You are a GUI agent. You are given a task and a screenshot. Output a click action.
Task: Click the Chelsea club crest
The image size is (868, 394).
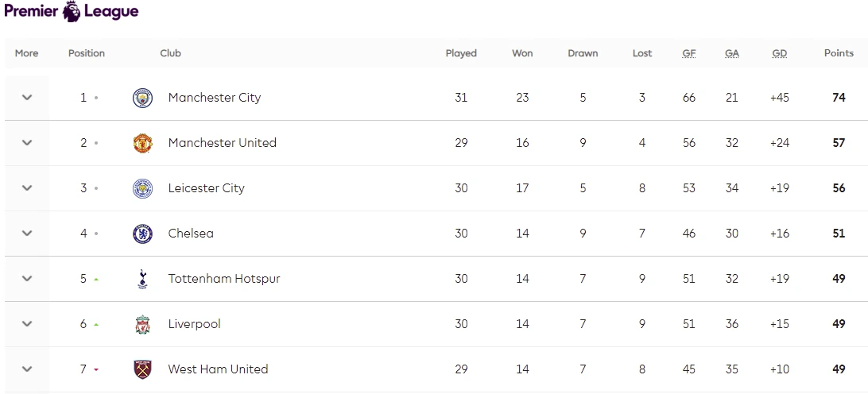pyautogui.click(x=142, y=234)
